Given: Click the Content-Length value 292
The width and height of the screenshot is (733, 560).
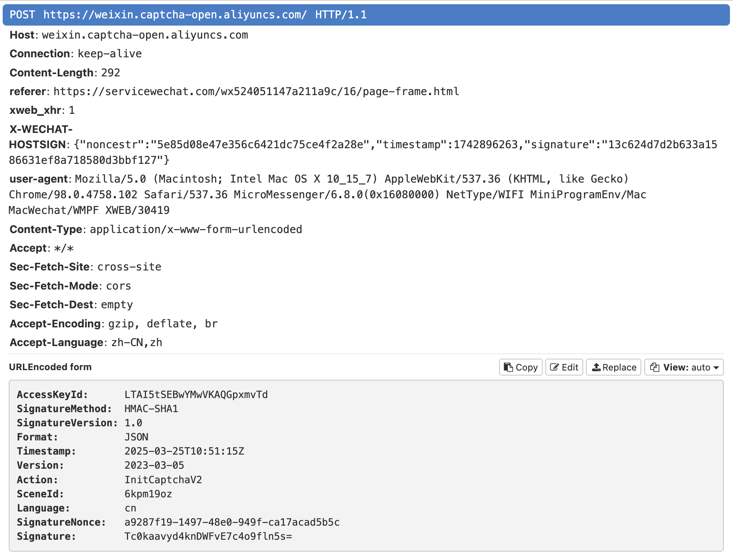Looking at the screenshot, I should point(110,73).
